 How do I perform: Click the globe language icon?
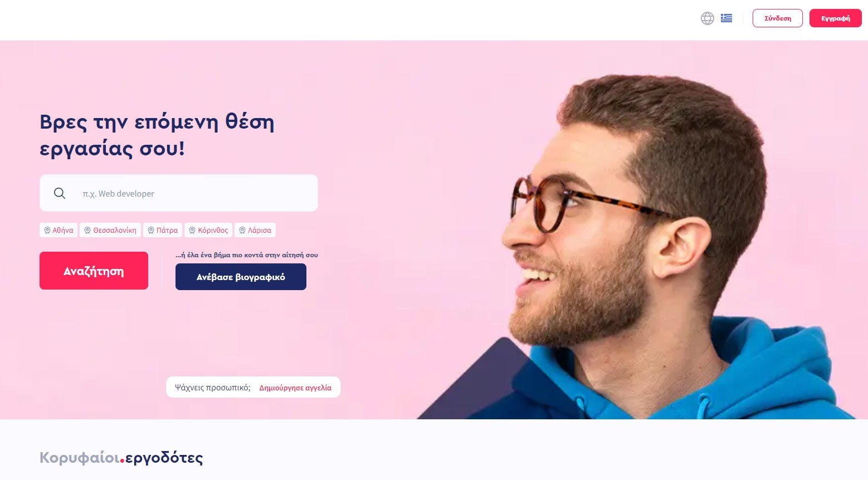coord(708,18)
